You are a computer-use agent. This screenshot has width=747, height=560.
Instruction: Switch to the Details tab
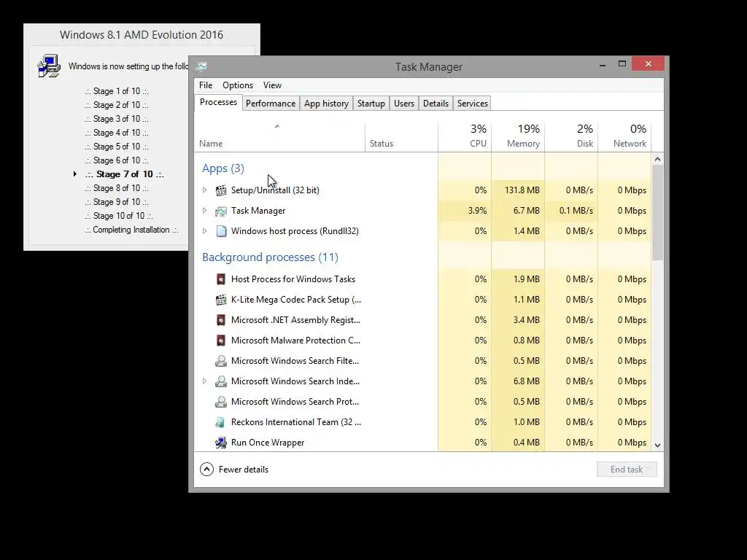tap(436, 104)
